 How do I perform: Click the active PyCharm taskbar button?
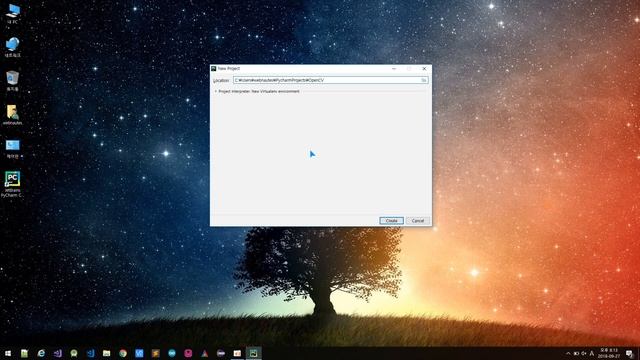(253, 353)
